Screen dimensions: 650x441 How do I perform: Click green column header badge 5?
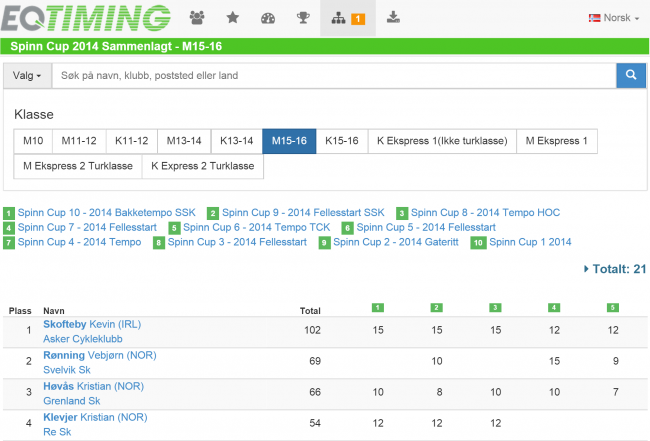pyautogui.click(x=613, y=308)
